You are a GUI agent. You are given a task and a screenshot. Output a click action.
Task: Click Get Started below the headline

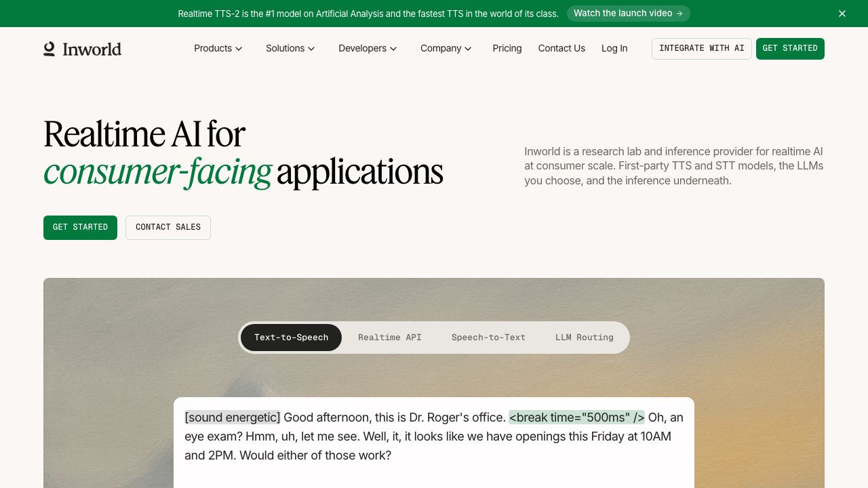80,228
